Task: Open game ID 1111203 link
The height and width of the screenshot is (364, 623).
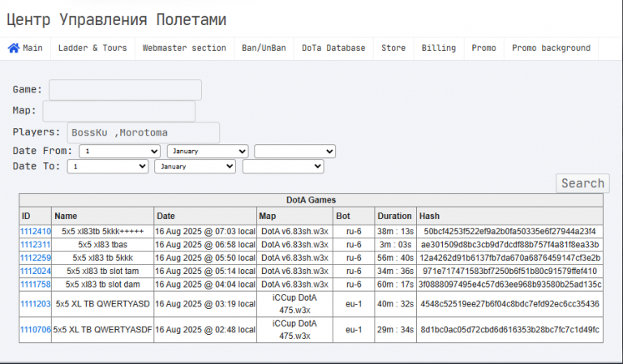Action: click(36, 304)
